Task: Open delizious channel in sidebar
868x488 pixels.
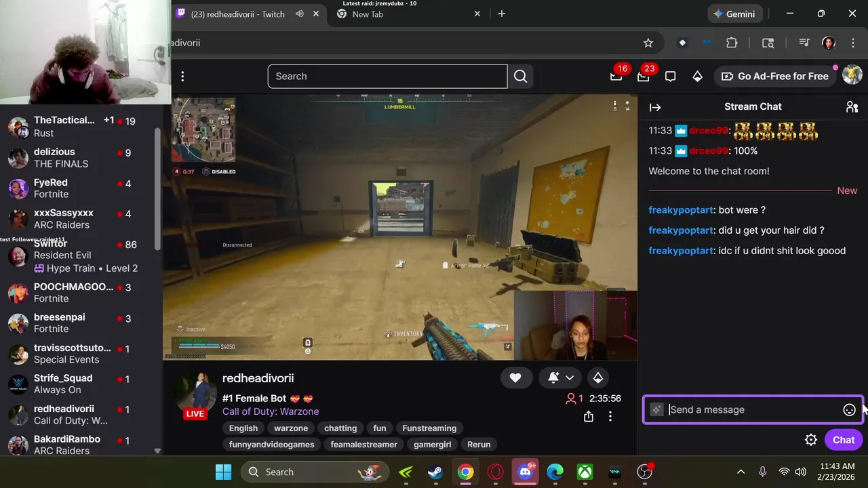Action: pos(80,157)
